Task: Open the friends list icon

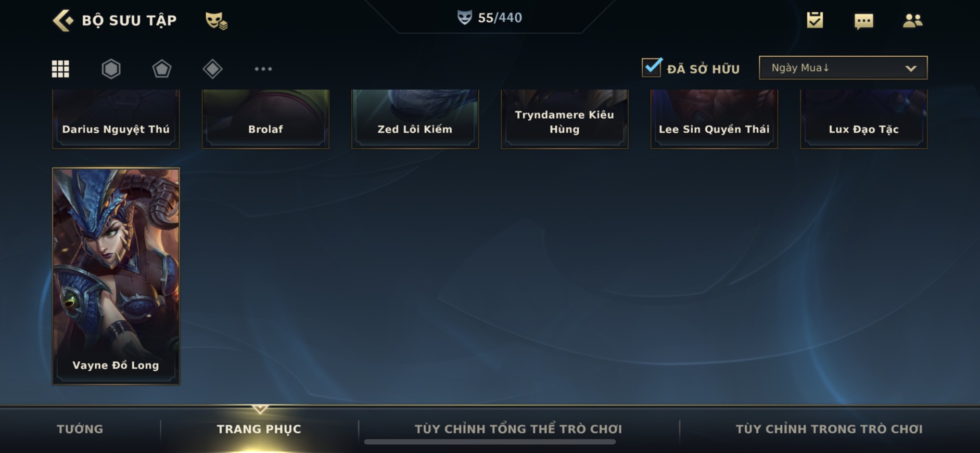Action: click(x=912, y=20)
